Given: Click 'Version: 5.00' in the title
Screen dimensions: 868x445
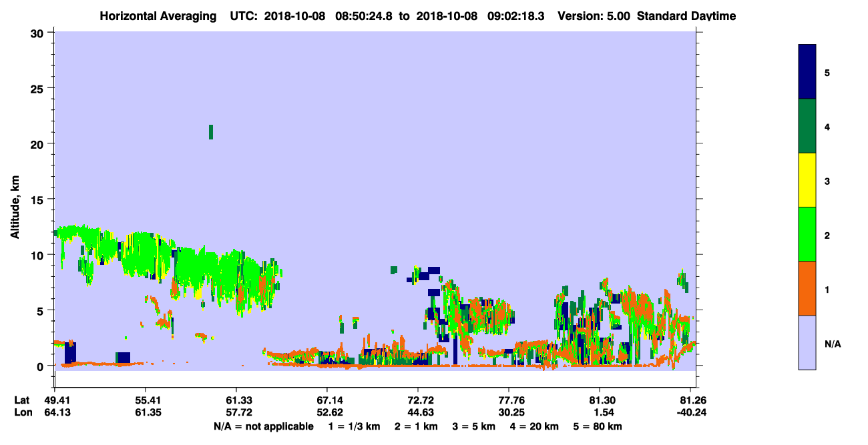Looking at the screenshot, I should [594, 15].
